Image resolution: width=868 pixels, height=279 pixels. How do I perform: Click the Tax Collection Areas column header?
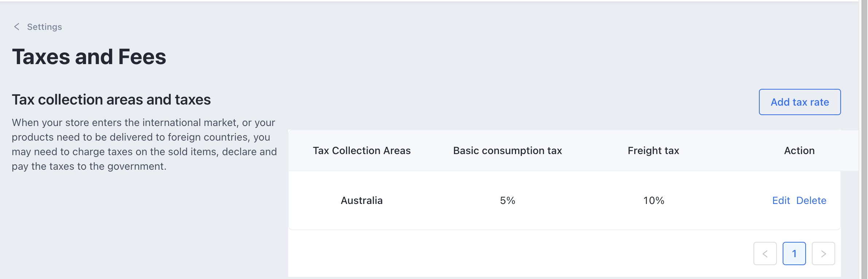point(361,151)
